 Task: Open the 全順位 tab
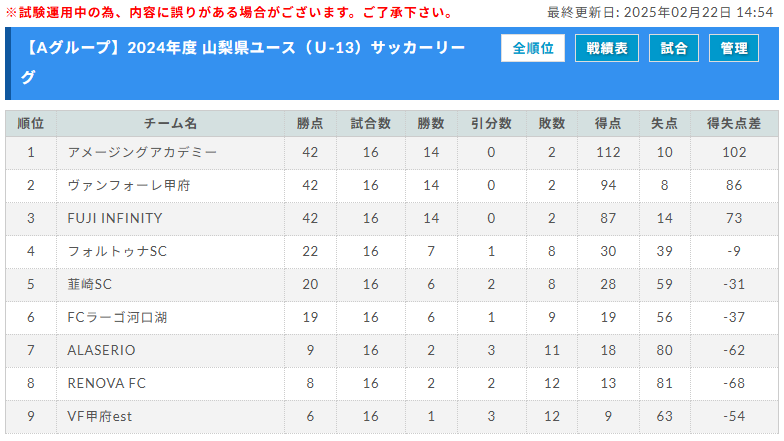(x=532, y=48)
